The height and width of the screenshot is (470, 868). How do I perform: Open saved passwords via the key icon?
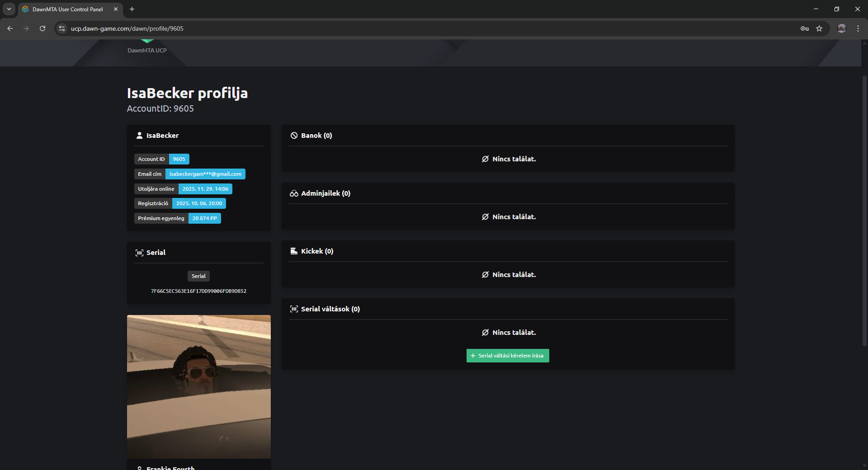coord(805,28)
